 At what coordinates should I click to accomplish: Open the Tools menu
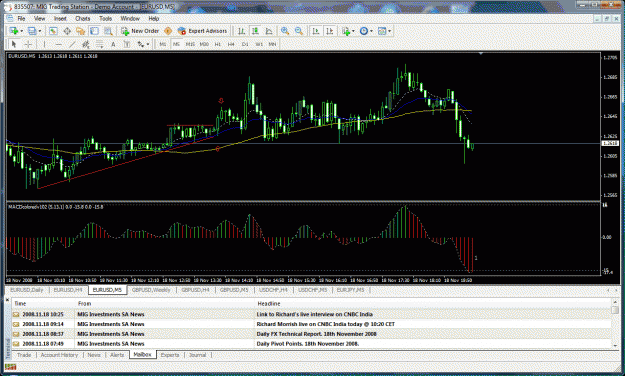[106, 19]
